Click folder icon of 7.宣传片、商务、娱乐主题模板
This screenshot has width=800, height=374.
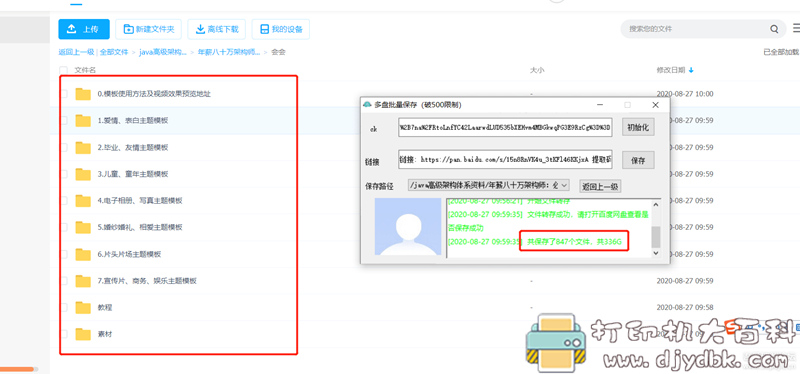tap(83, 281)
